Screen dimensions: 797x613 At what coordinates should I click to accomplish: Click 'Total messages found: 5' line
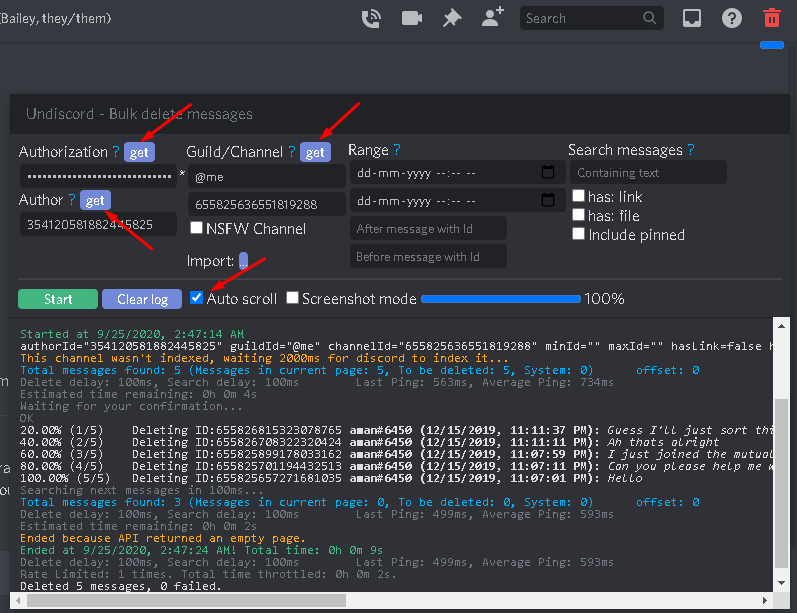pos(359,370)
